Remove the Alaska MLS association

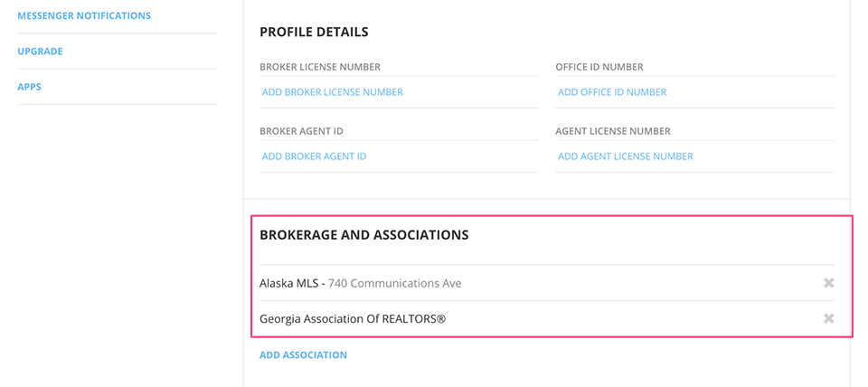[x=828, y=283]
